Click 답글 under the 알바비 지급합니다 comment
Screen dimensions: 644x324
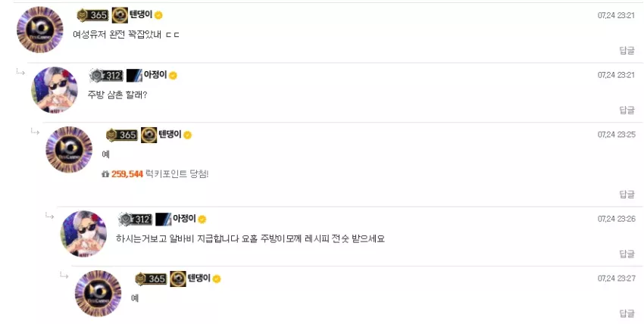point(627,254)
